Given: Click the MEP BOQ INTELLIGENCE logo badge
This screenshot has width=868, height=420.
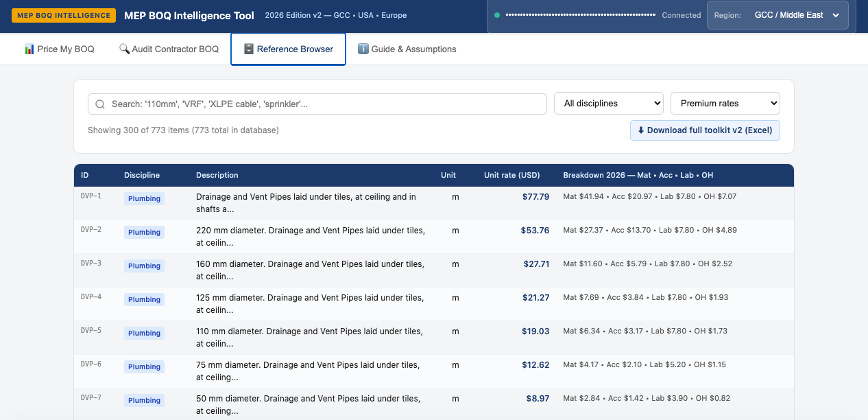Looking at the screenshot, I should (64, 15).
